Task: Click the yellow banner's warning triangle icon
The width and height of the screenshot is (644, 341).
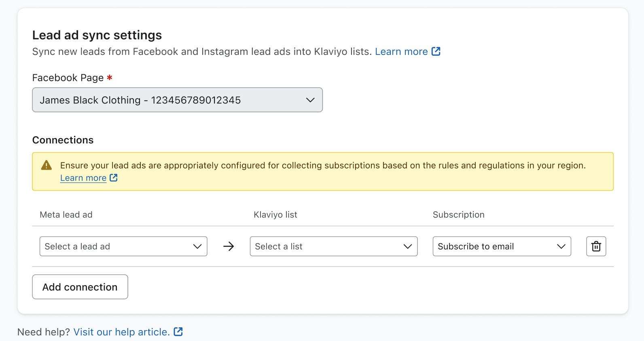Action: point(47,165)
